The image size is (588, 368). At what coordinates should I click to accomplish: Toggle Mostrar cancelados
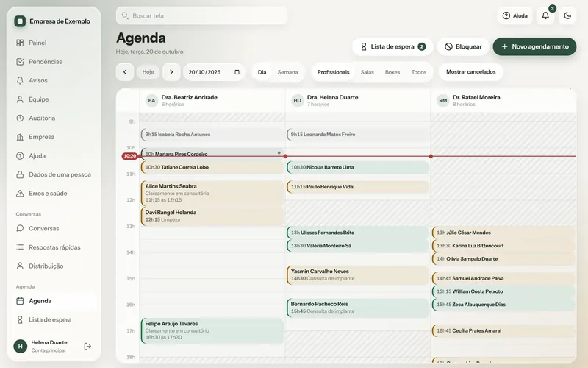pos(470,71)
